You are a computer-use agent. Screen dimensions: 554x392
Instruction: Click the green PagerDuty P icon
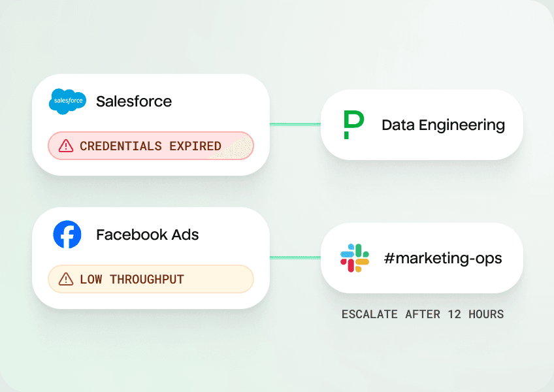click(x=353, y=125)
